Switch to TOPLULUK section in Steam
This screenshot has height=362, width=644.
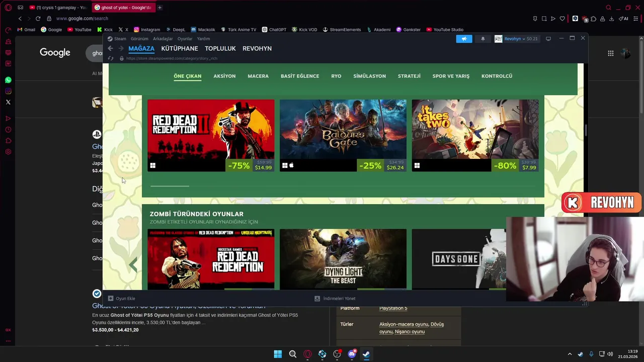[220, 48]
